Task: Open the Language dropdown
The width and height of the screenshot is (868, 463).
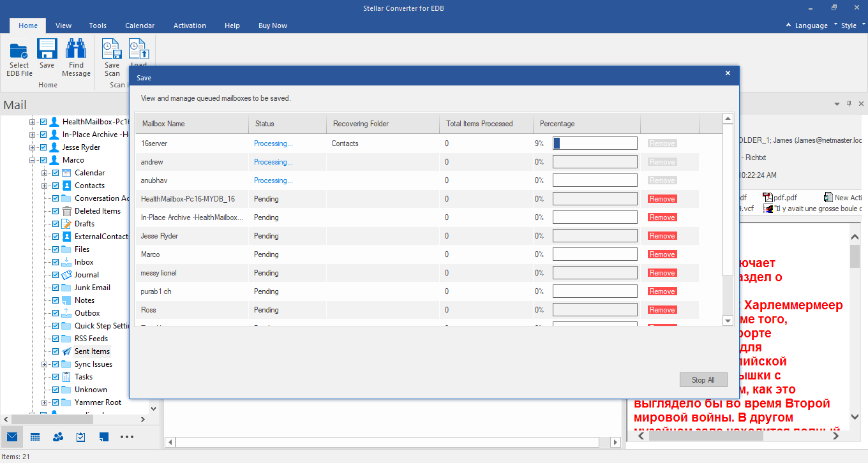Action: tap(811, 26)
